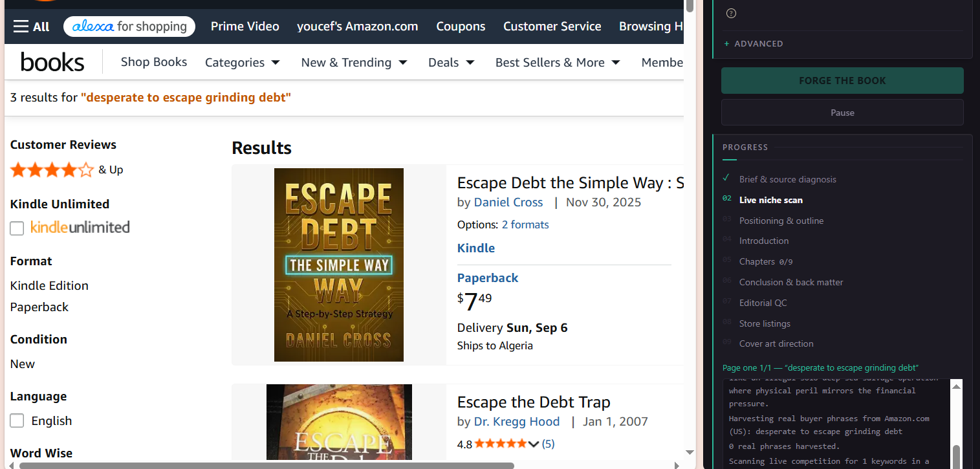This screenshot has width=980, height=469.
Task: Click the help question mark icon
Action: [731, 13]
